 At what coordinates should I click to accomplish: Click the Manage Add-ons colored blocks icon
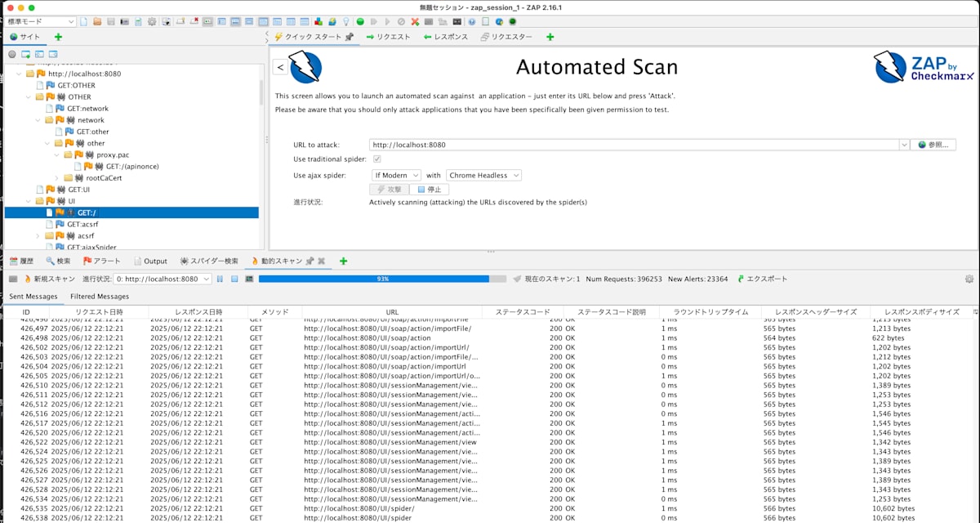pyautogui.click(x=318, y=21)
